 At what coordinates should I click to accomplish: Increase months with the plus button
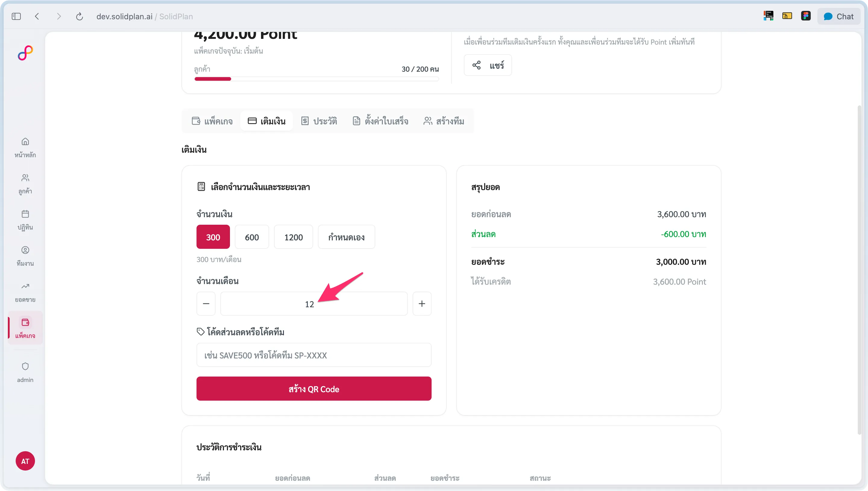[422, 304]
